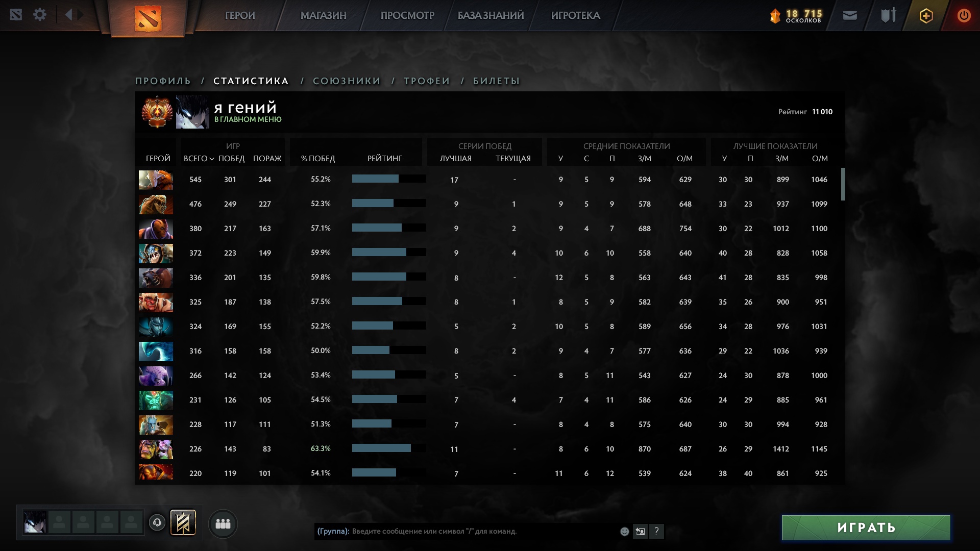Click the chat channel switch icon
Image resolution: width=980 pixels, height=551 pixels.
coord(640,532)
